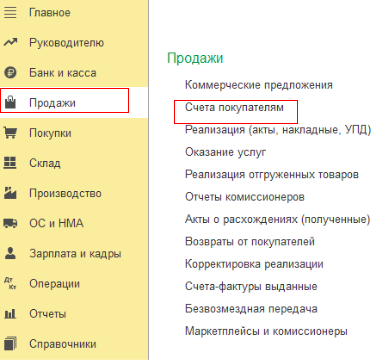Select the Продажи section in sidebar
Viewport: 383px width, 360px height.
[52, 103]
